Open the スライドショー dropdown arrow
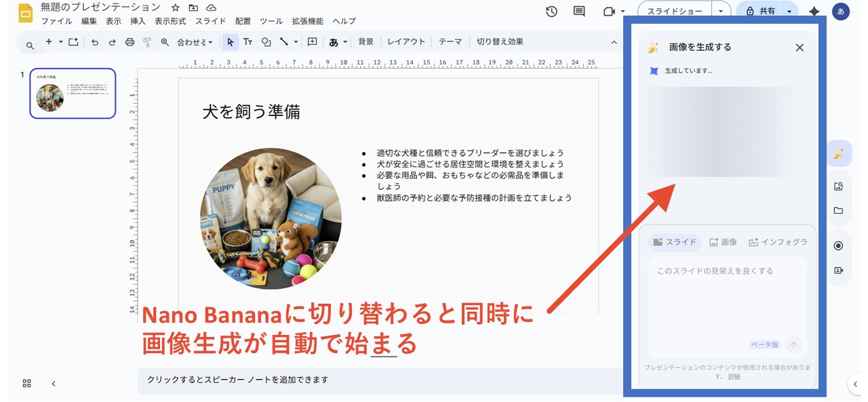This screenshot has width=868, height=402. tap(721, 11)
